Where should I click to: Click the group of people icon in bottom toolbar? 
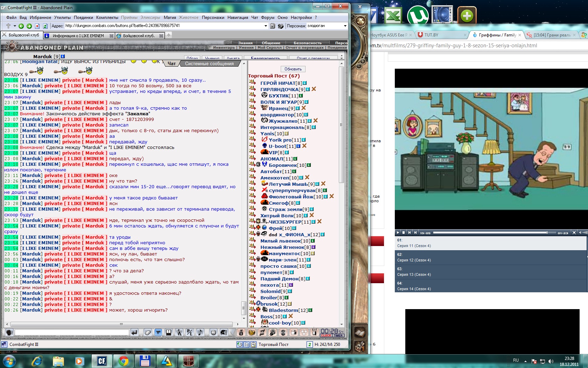click(x=304, y=332)
